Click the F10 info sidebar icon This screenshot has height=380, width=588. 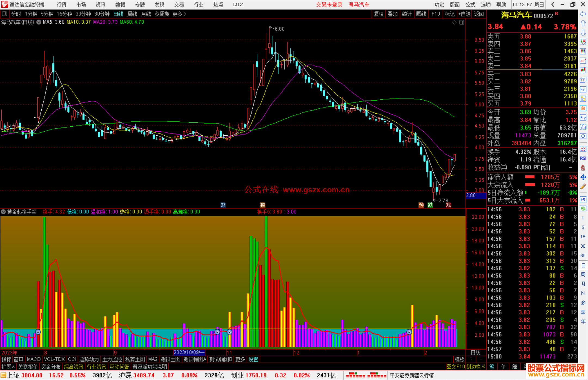[583, 89]
